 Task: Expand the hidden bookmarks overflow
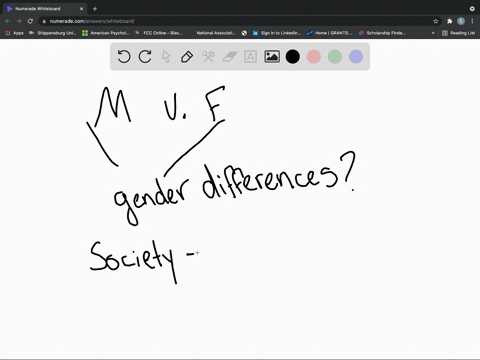pos(433,33)
